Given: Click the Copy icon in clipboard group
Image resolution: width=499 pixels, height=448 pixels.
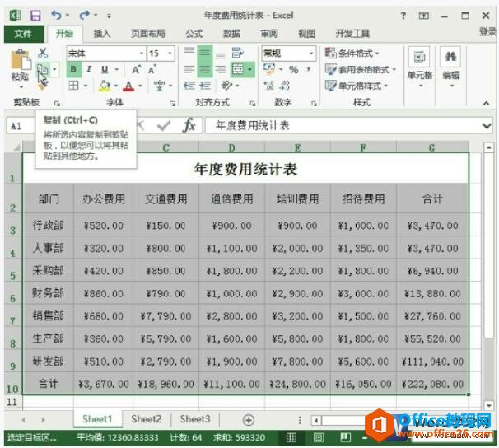Looking at the screenshot, I should 43,68.
